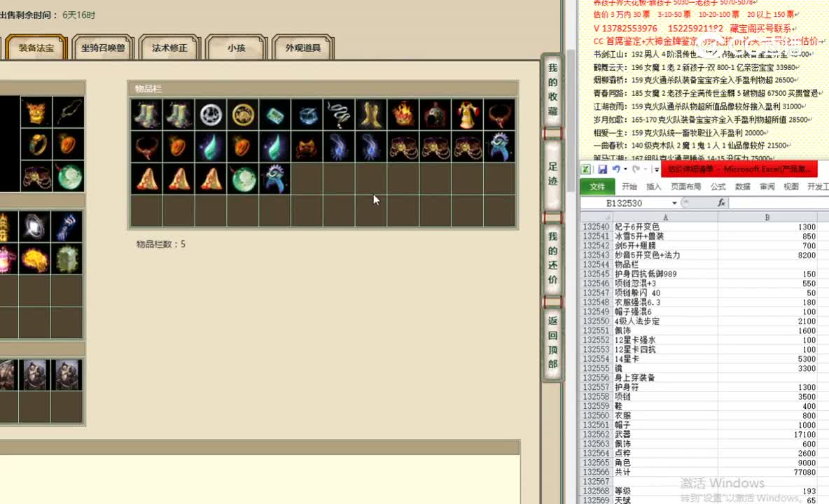Select the silver ring item in inventory
The width and height of the screenshot is (829, 504).
pyautogui.click(x=211, y=115)
